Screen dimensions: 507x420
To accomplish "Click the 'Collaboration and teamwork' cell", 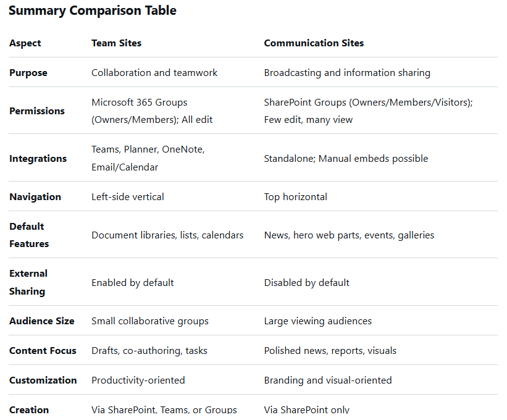I will point(154,73).
